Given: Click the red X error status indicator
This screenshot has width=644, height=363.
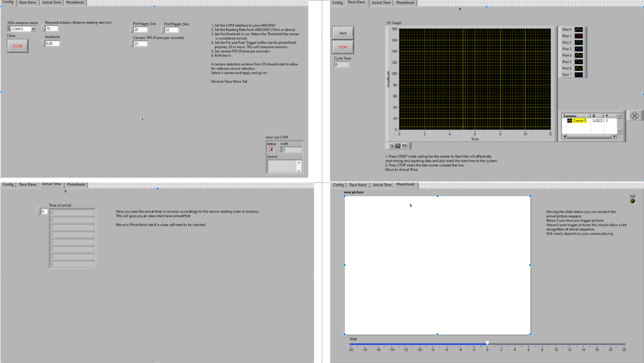Looking at the screenshot, I should (272, 150).
